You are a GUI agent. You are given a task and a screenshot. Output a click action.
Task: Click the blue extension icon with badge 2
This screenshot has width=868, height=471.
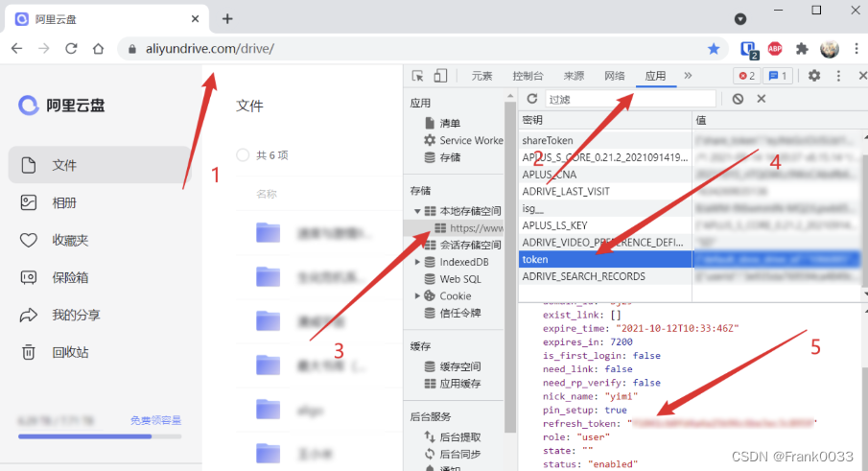pyautogui.click(x=749, y=50)
